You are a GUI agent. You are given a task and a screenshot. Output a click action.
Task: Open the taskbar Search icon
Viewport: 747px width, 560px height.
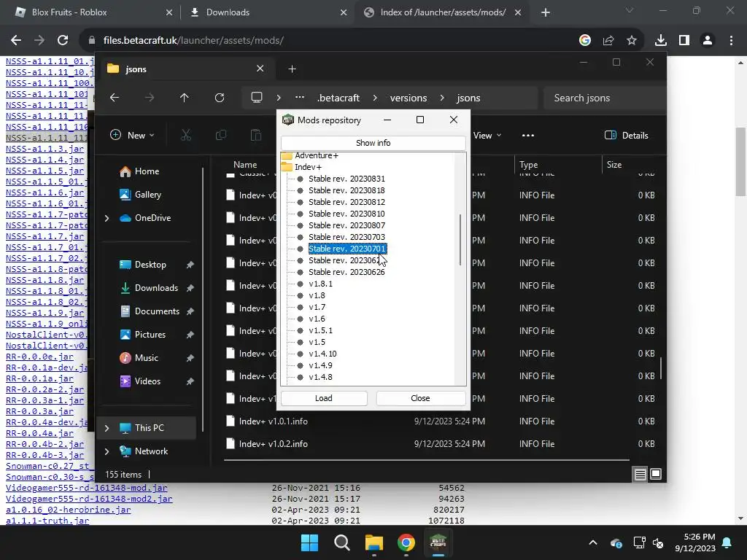pyautogui.click(x=342, y=542)
